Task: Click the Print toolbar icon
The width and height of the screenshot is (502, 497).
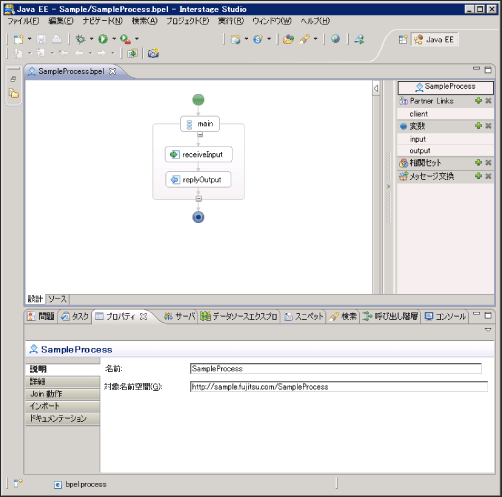Action: [x=57, y=39]
